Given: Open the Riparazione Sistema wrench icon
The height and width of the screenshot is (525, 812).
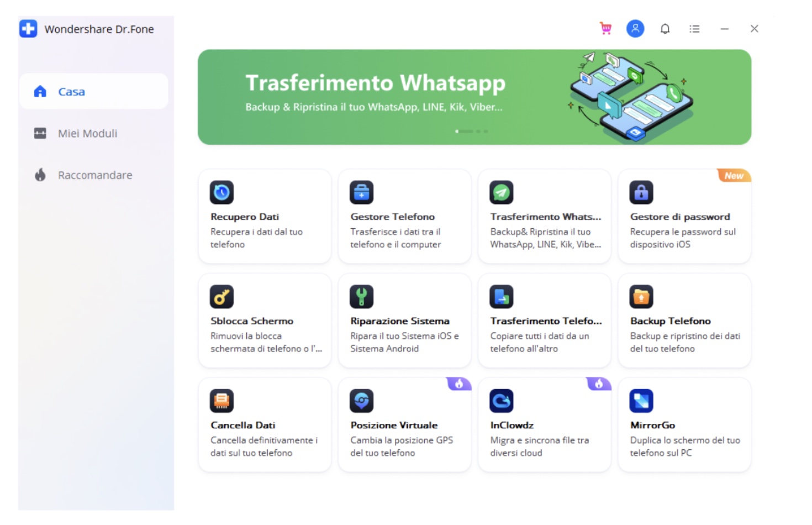Looking at the screenshot, I should click(x=361, y=297).
